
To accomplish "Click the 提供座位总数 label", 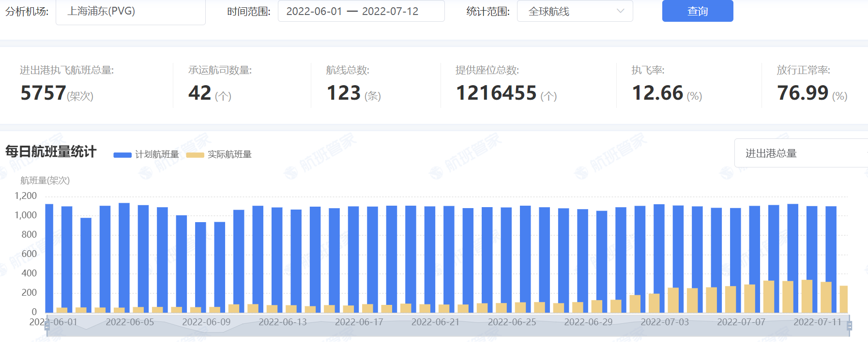I will coord(487,70).
